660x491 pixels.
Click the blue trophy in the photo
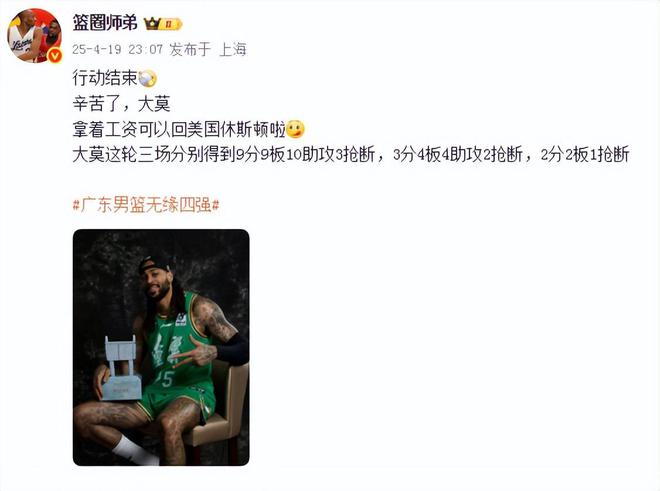pos(122,368)
